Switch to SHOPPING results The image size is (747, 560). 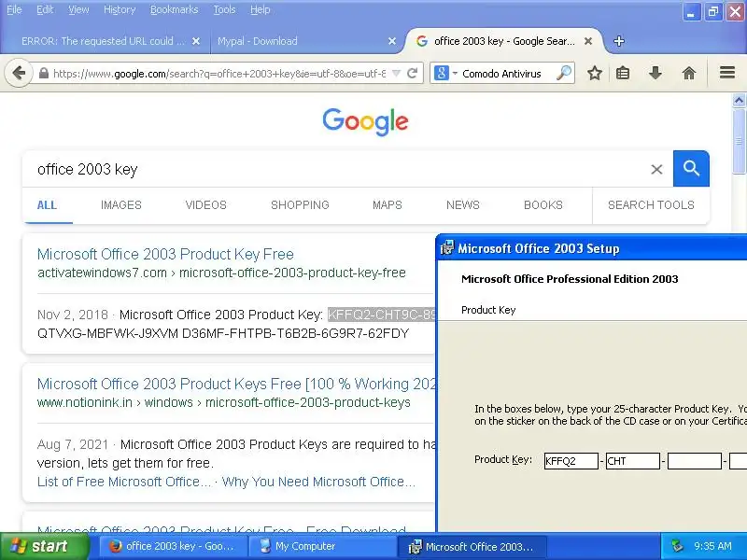[x=300, y=205]
